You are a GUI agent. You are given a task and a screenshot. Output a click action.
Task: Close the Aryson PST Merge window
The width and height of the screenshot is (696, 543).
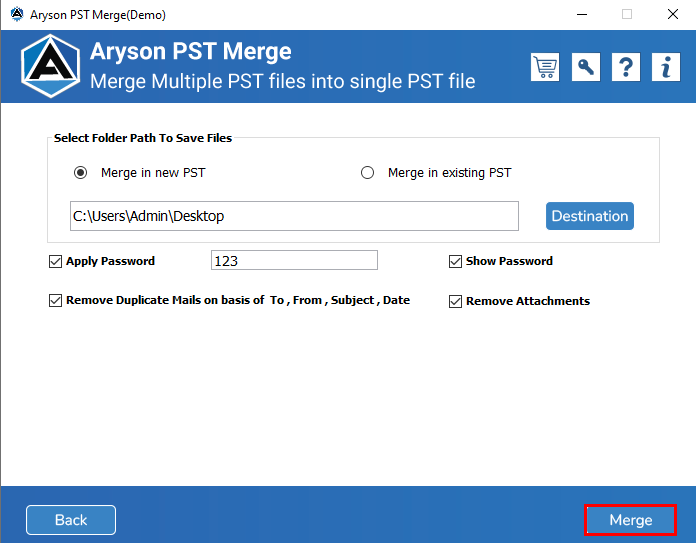[x=672, y=14]
